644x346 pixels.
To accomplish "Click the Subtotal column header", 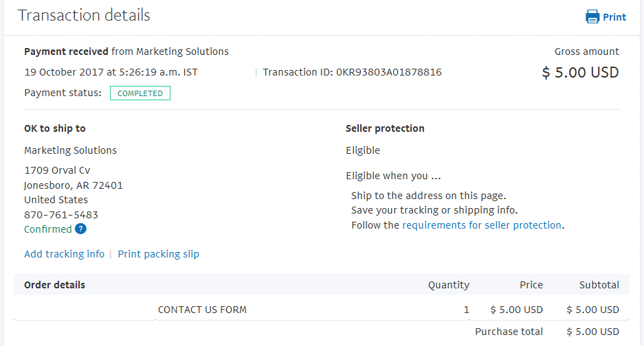I will [x=599, y=285].
